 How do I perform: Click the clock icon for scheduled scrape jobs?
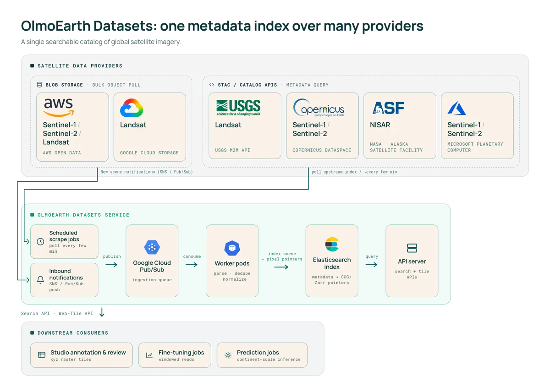coord(40,241)
